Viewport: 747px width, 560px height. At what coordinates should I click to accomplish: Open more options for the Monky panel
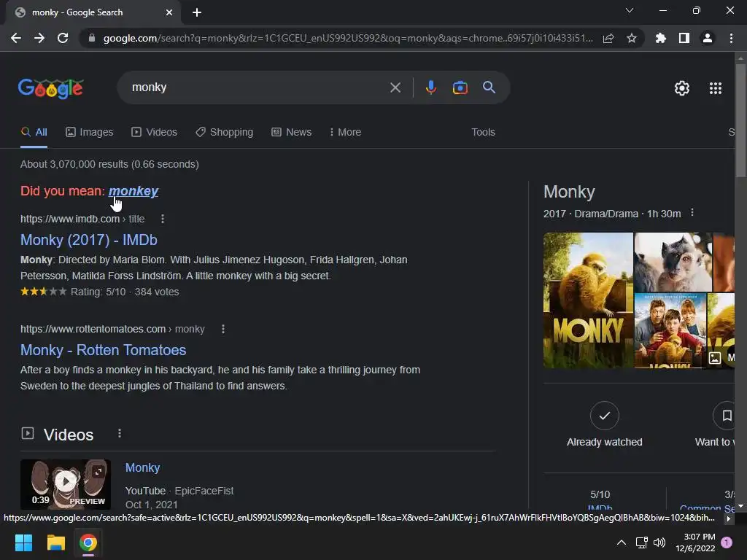(692, 213)
